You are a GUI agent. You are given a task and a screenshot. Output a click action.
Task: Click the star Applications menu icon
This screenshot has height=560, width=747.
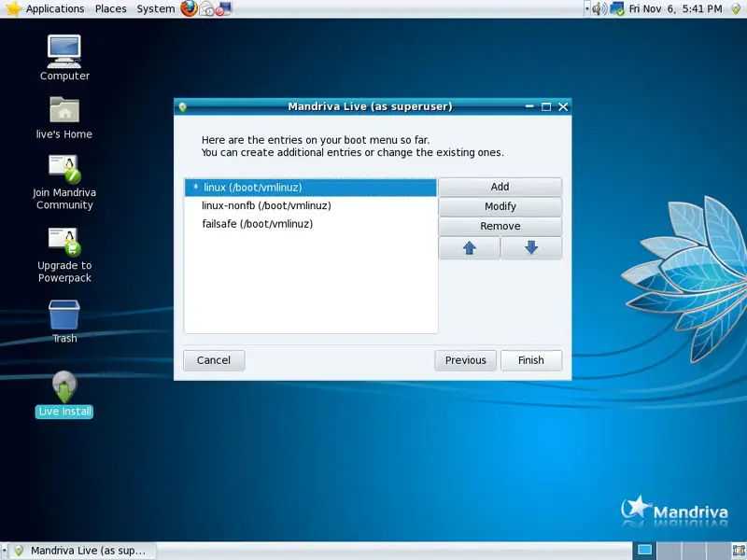pyautogui.click(x=13, y=8)
